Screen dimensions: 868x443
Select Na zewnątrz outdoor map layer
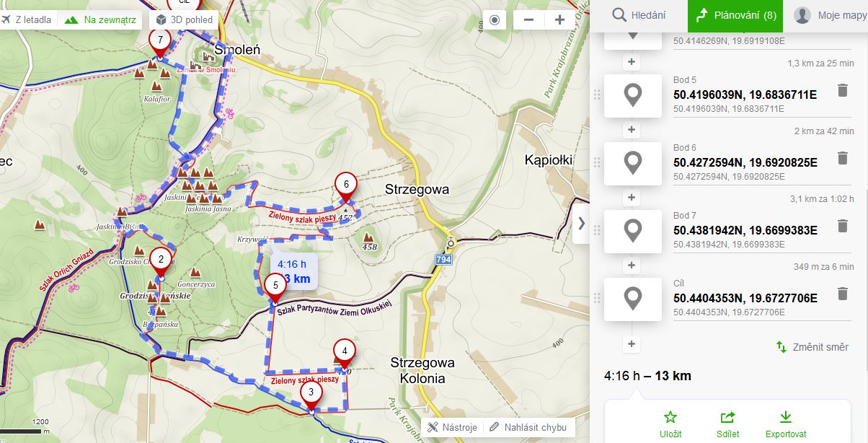(100, 19)
